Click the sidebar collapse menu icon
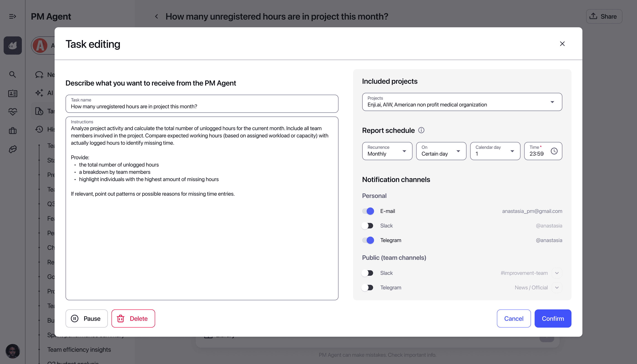 (13, 17)
